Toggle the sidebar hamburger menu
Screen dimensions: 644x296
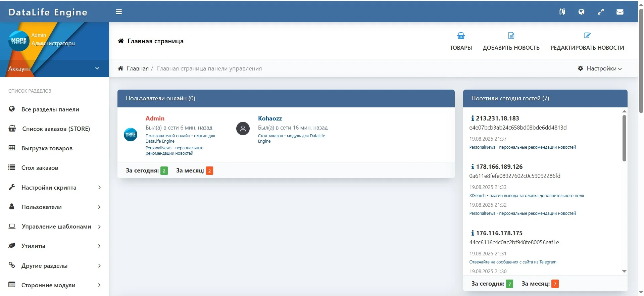(x=119, y=12)
